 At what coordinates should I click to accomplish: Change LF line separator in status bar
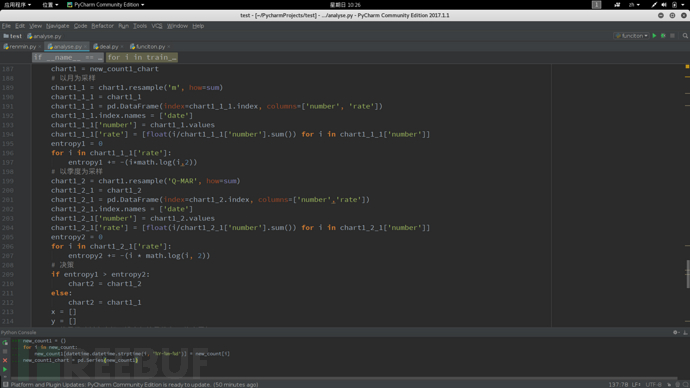pyautogui.click(x=636, y=384)
